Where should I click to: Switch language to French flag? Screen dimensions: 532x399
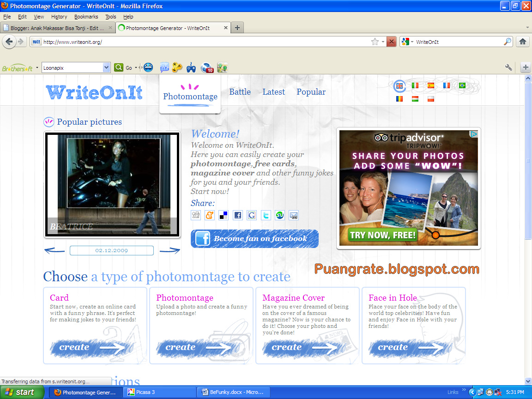pos(446,85)
